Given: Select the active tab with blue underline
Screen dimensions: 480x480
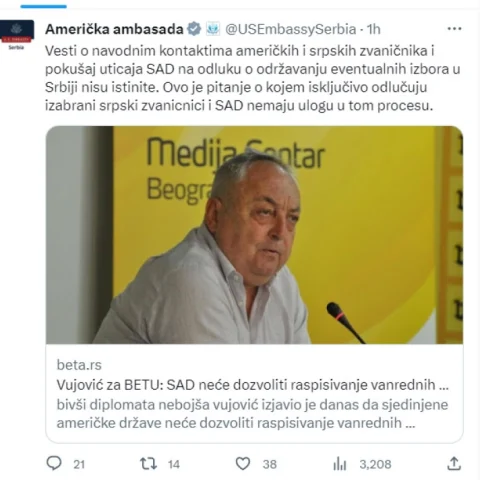Looking at the screenshot, I should (x=43, y=6).
